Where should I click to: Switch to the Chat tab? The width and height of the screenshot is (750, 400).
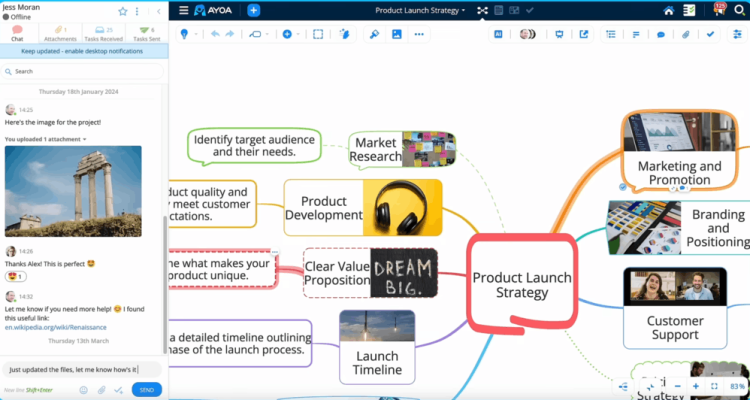point(18,33)
